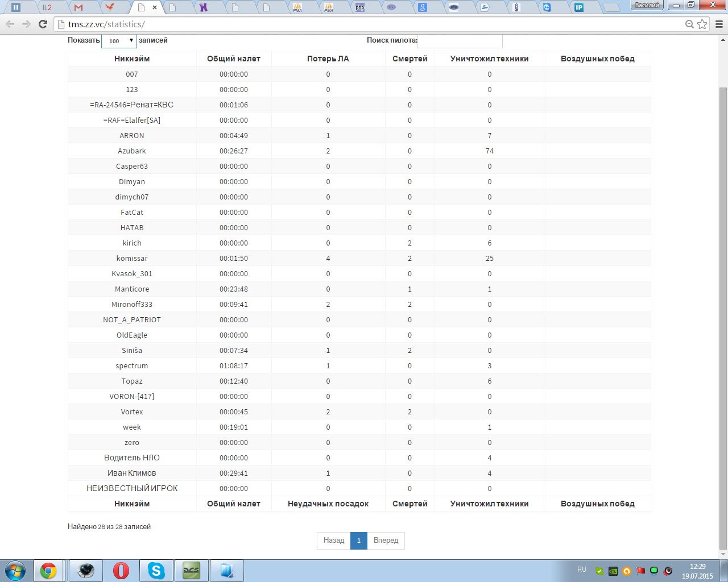Click the Иван Климов nickname cell
The image size is (728, 582).
(x=132, y=473)
